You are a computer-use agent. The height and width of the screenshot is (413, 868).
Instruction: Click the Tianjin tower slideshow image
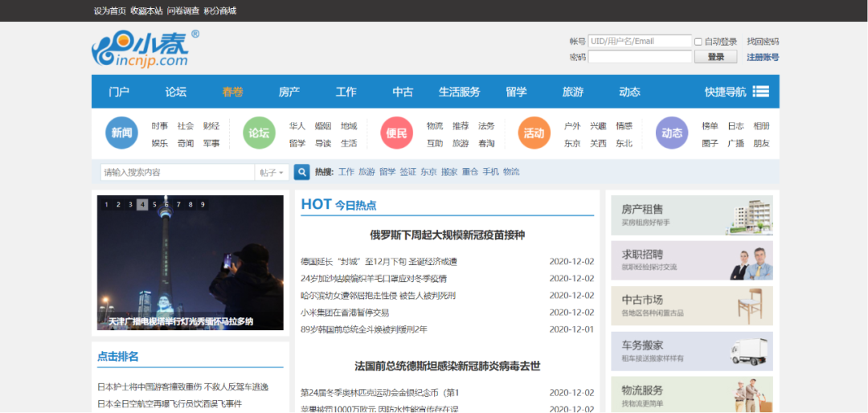(190, 263)
